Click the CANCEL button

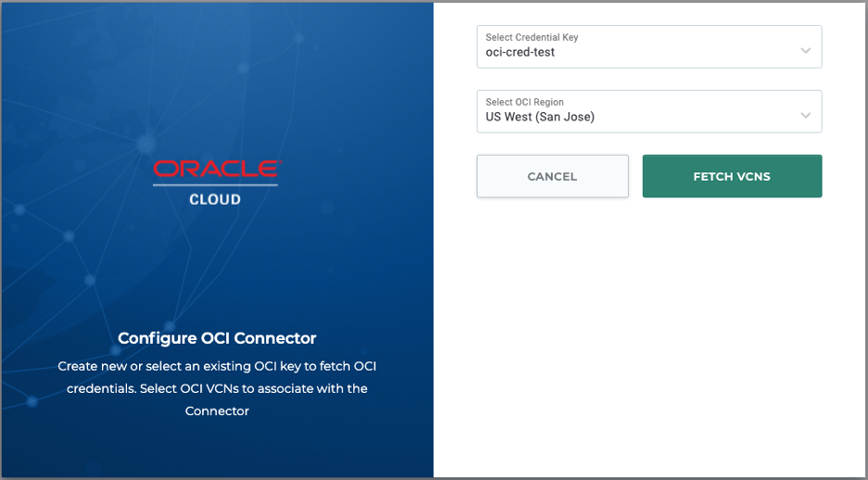click(553, 176)
